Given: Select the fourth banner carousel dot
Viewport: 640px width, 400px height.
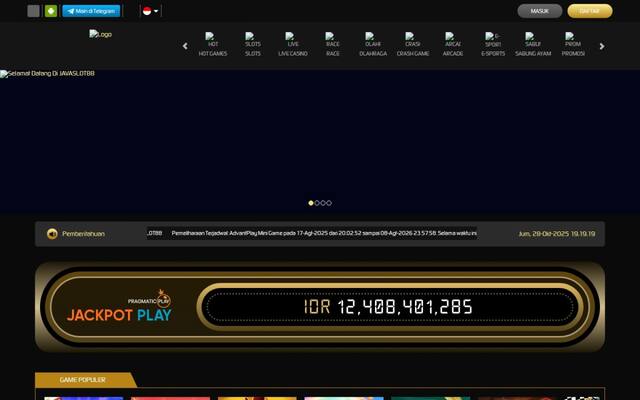Looking at the screenshot, I should tap(329, 203).
